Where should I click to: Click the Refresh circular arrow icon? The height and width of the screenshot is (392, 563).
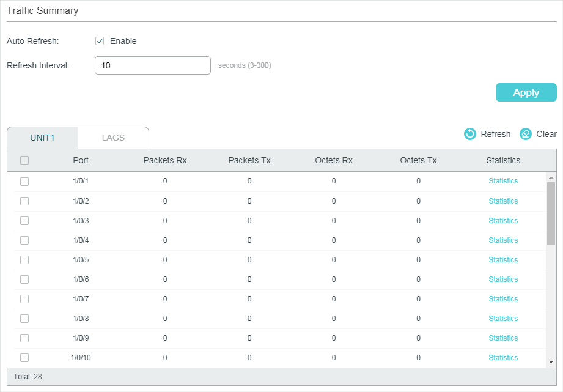pos(469,134)
